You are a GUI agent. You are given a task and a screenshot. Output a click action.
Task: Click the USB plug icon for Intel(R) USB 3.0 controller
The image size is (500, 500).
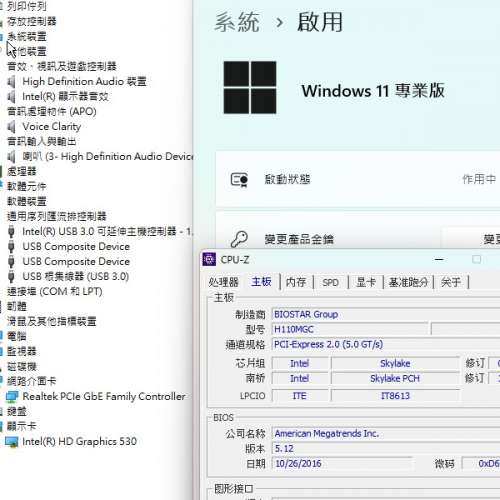pyautogui.click(x=11, y=231)
